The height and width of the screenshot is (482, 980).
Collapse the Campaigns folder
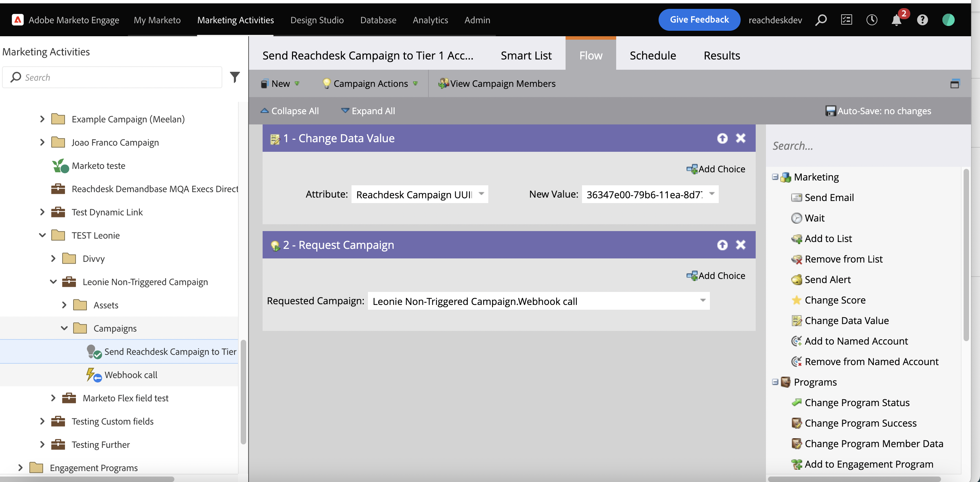tap(64, 328)
